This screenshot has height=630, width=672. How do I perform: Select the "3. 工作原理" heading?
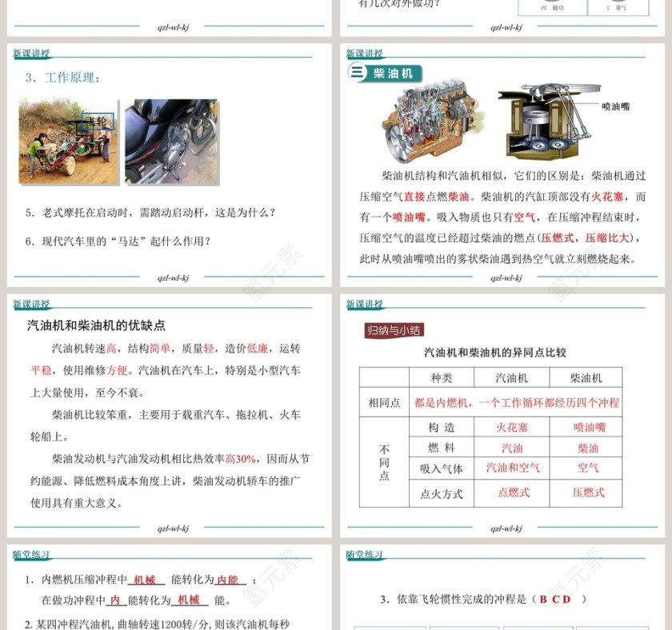click(x=62, y=78)
